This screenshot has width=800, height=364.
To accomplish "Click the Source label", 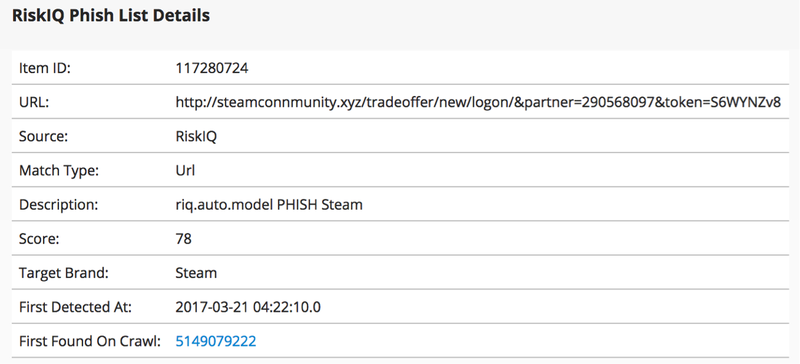I will tap(43, 136).
